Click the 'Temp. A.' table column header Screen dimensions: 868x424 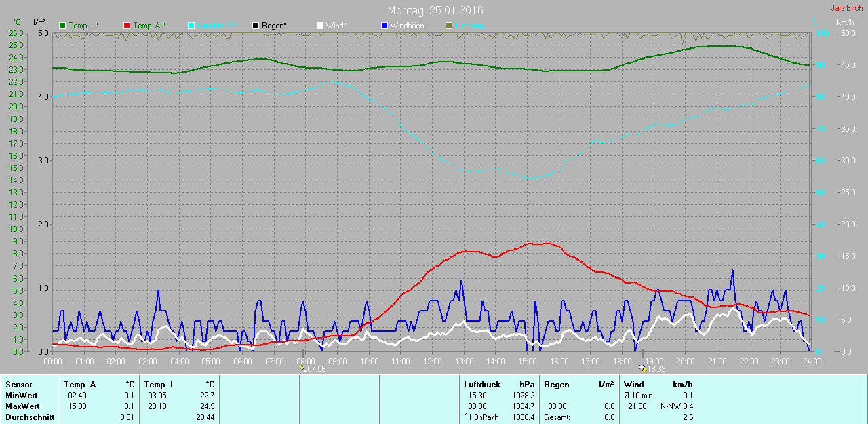click(82, 385)
